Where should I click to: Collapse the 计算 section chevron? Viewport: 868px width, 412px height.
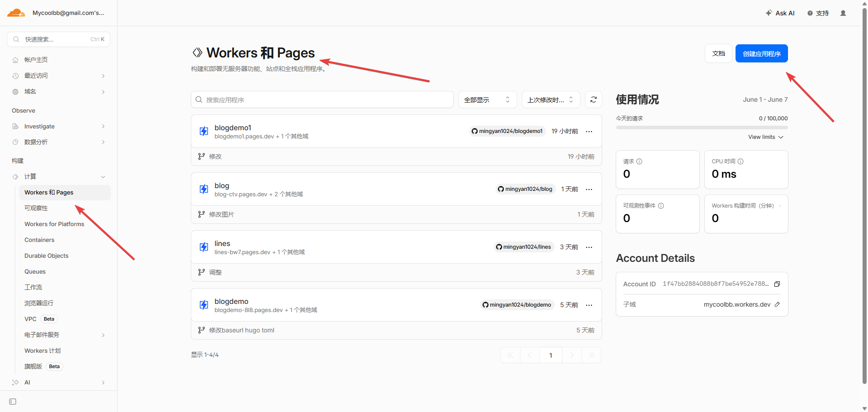(x=103, y=177)
